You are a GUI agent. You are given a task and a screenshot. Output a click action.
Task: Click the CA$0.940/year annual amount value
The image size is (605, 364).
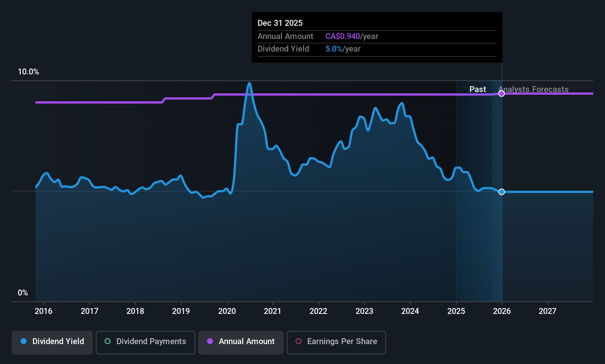(351, 36)
